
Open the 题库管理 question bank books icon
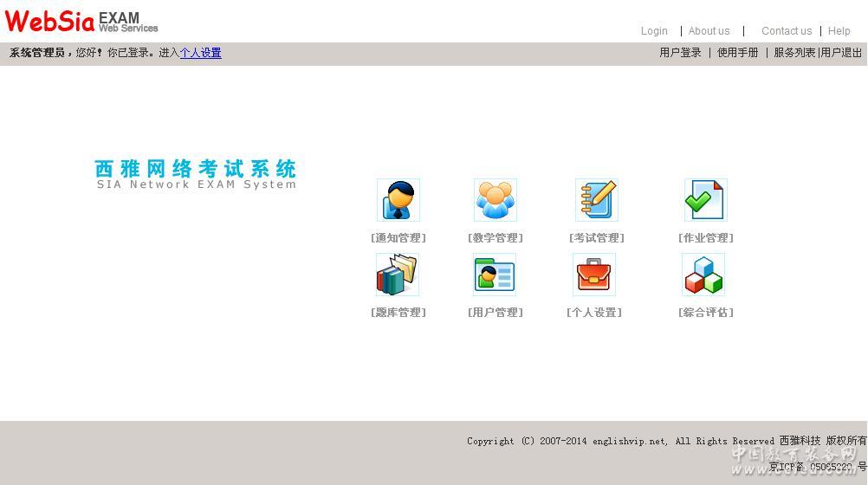(398, 275)
